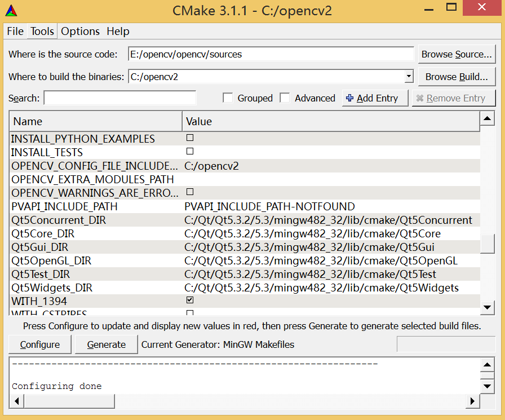The height and width of the screenshot is (420, 505).
Task: Select the PVAPI_INCLUDE_PATH entry name
Action: tap(64, 206)
